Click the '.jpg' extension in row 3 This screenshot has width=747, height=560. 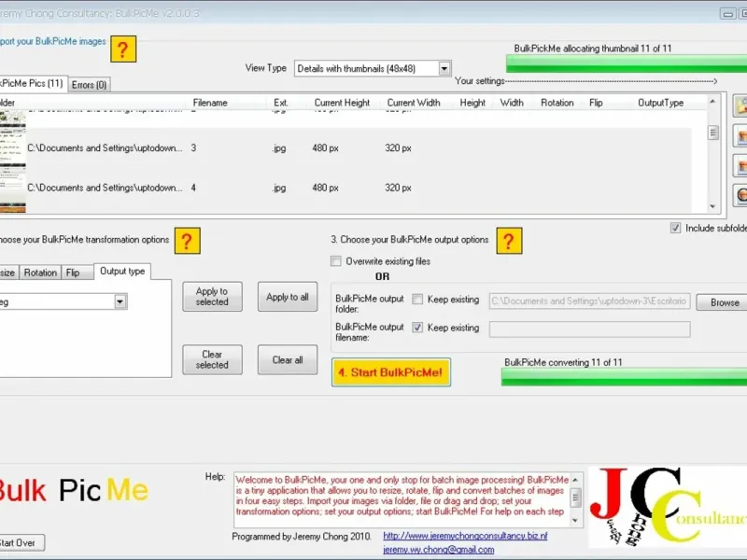(279, 148)
